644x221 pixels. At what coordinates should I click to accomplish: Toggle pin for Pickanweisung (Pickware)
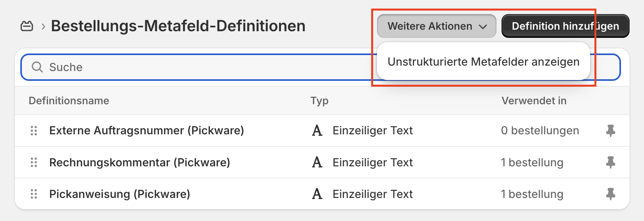pyautogui.click(x=610, y=194)
